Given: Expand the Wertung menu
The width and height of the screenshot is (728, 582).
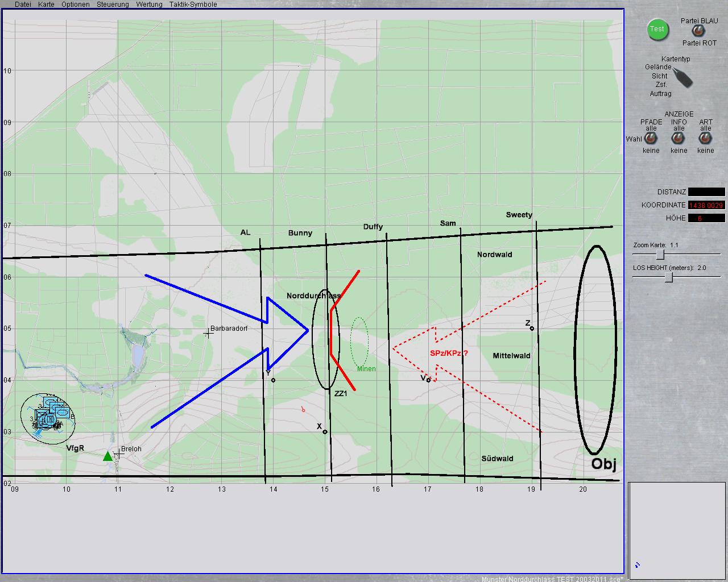Looking at the screenshot, I should tap(149, 5).
